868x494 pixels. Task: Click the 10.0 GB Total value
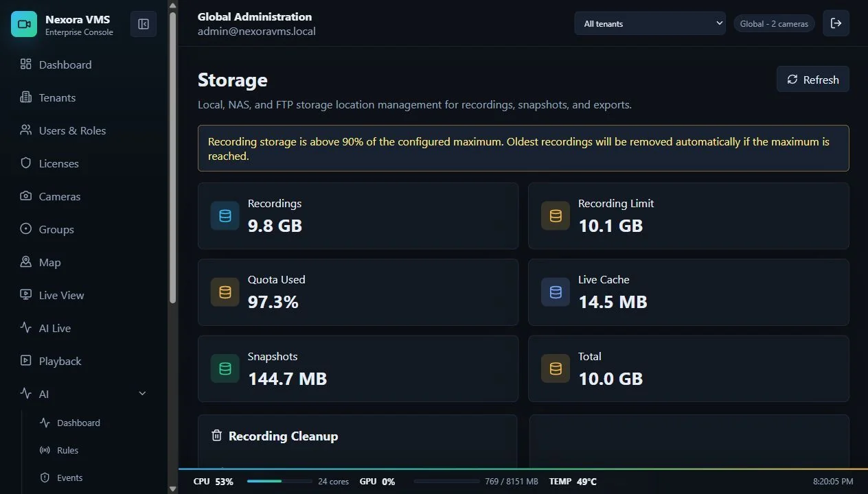(x=610, y=379)
